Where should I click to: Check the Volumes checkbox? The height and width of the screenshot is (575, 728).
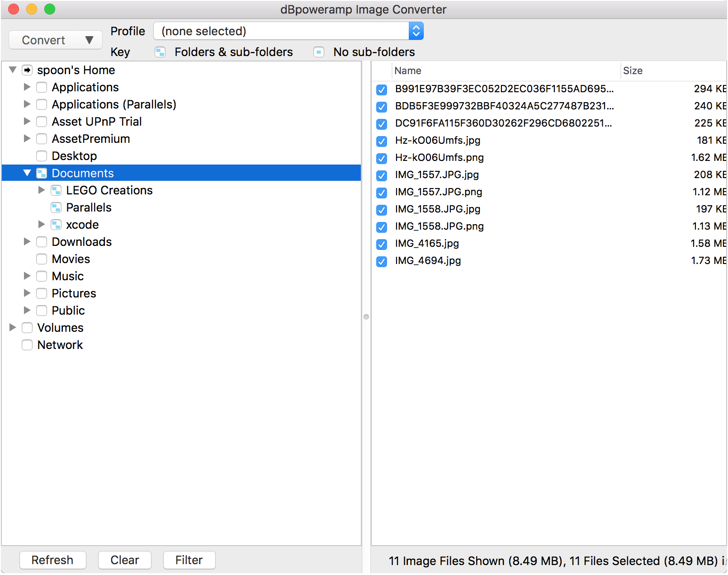tap(27, 328)
